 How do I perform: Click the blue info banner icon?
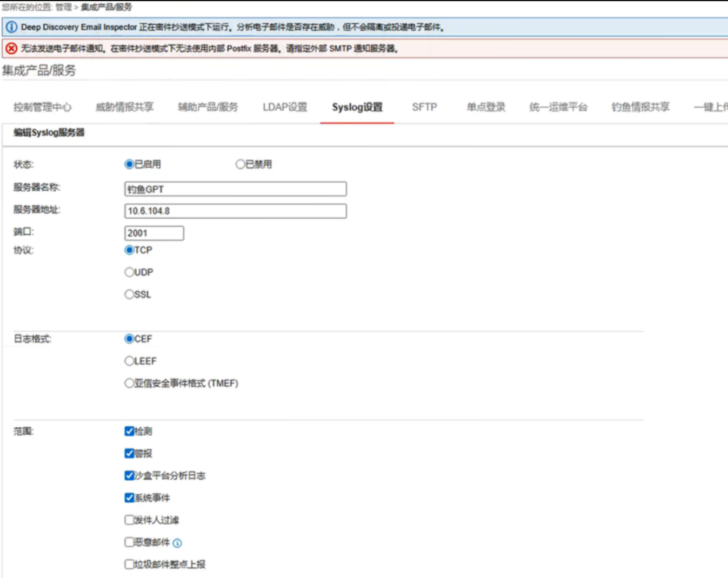point(11,27)
